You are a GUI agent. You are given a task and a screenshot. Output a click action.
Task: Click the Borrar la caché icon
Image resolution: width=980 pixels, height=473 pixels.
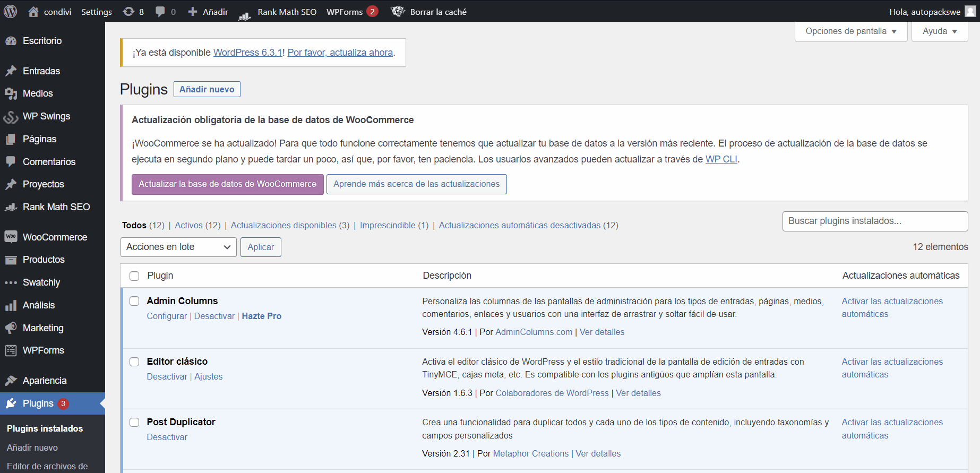tap(398, 12)
